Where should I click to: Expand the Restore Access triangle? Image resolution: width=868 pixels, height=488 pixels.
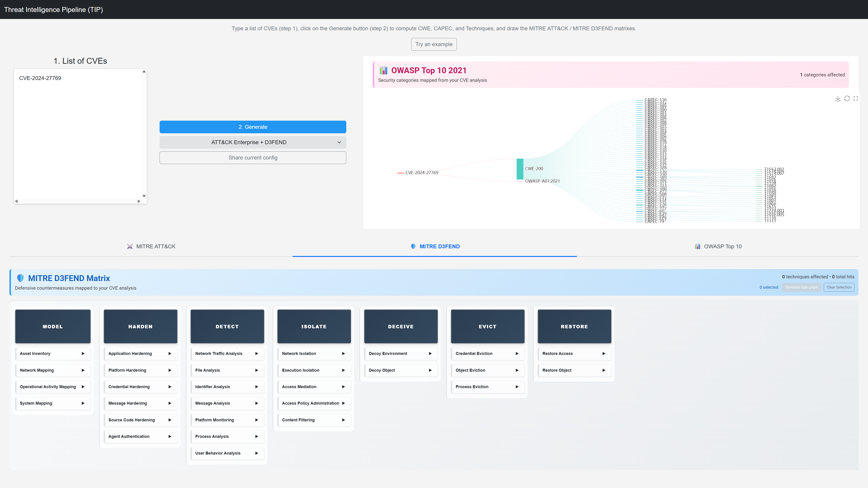click(x=604, y=353)
